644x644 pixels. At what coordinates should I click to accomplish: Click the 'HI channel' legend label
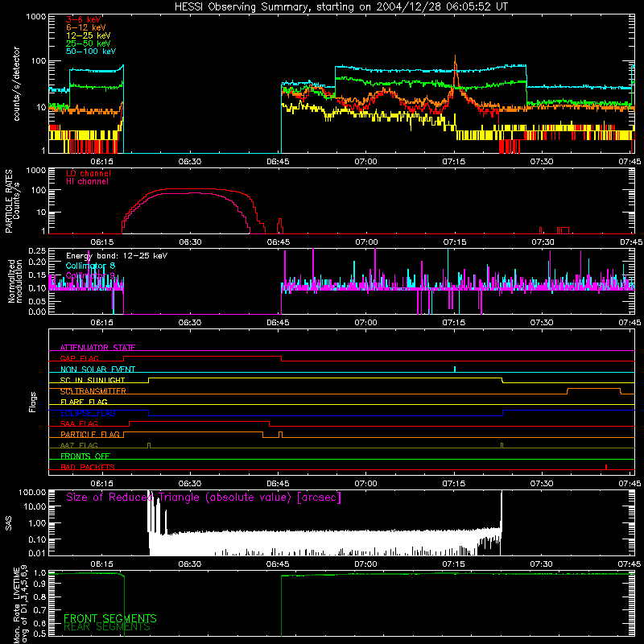pos(87,182)
